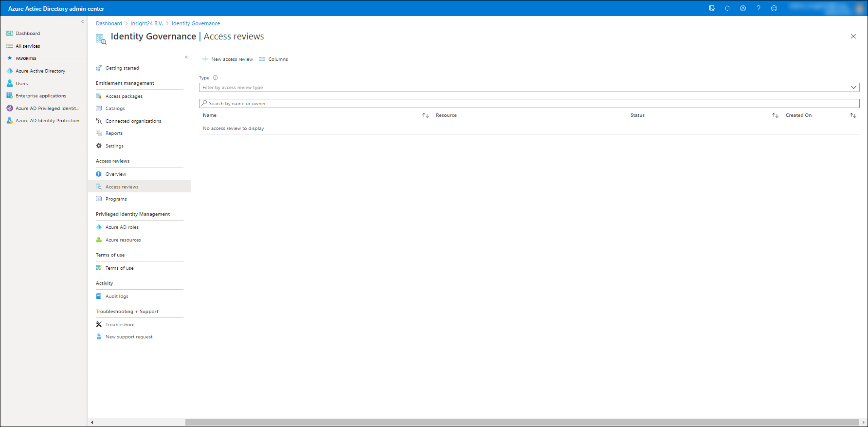The height and width of the screenshot is (427, 868).
Task: Click the Terms of use icon
Action: 99,268
